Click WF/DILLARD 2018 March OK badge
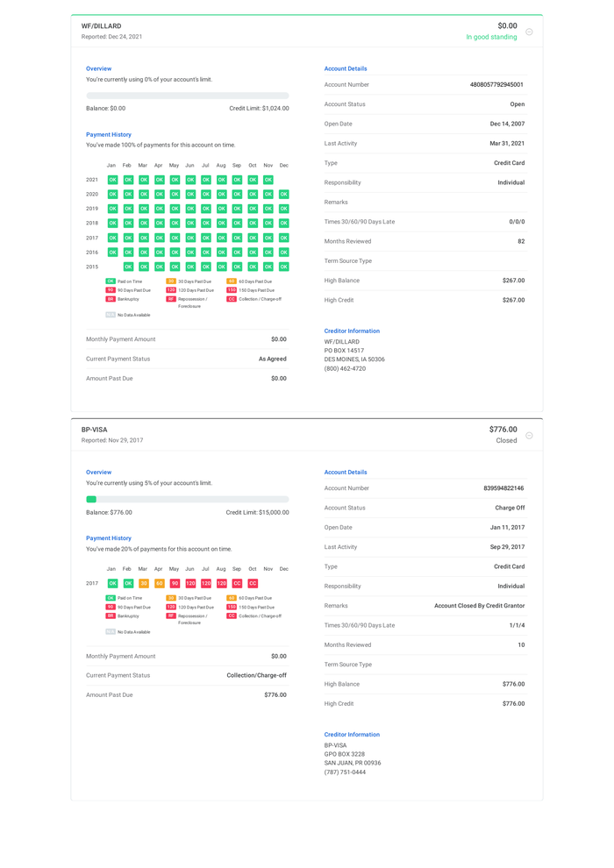 (x=143, y=223)
